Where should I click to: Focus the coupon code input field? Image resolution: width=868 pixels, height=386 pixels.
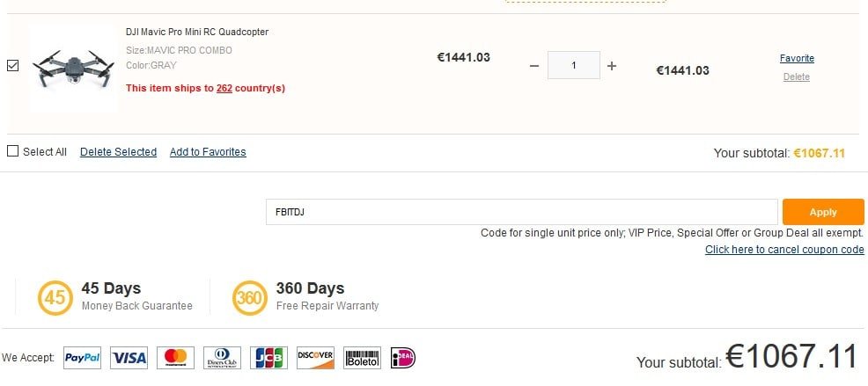[x=521, y=212]
